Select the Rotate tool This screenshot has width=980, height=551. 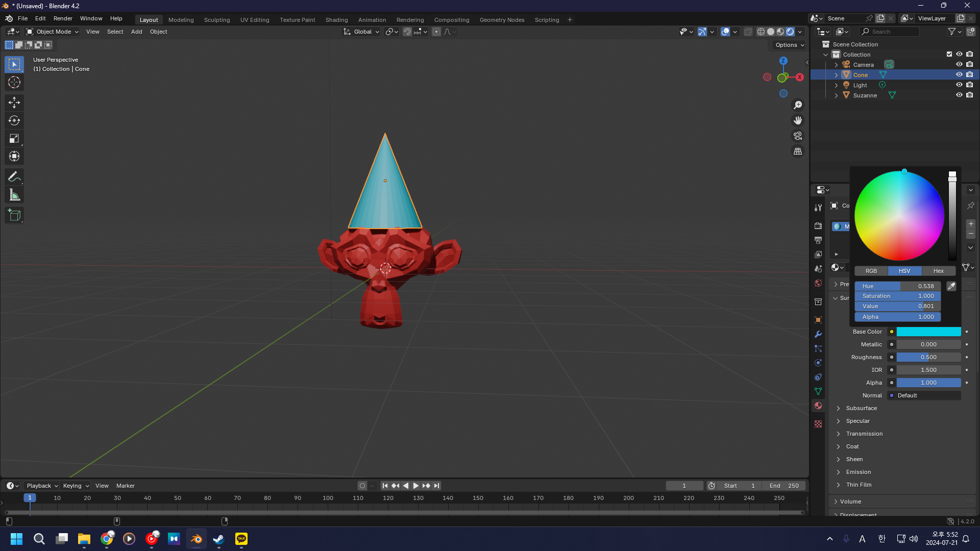[14, 120]
